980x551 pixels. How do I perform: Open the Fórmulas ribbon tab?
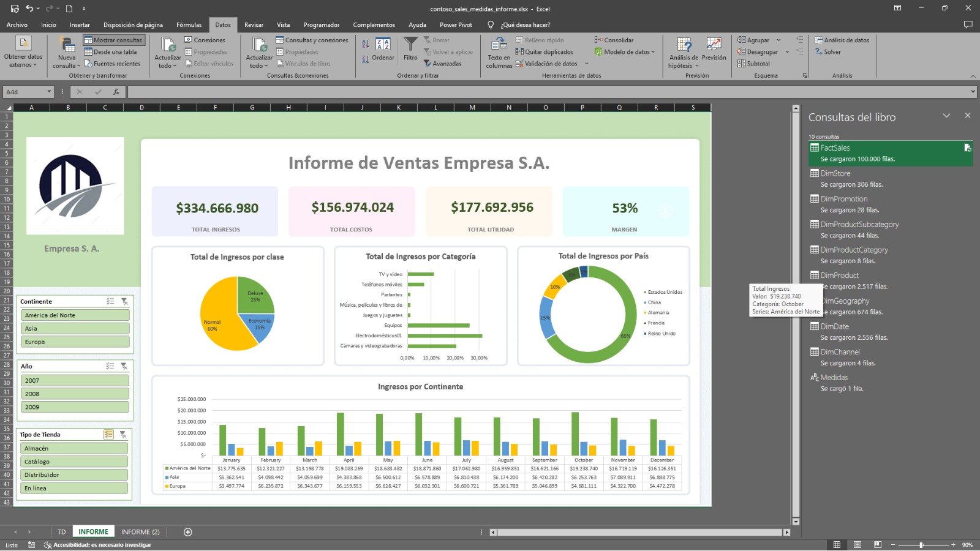pos(189,25)
